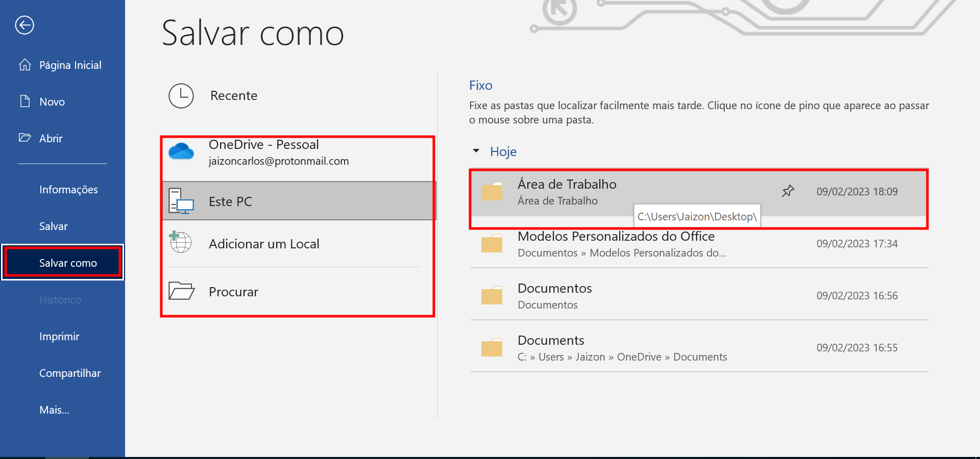The height and width of the screenshot is (459, 980).
Task: Open the Compartilhar section
Action: (x=70, y=373)
